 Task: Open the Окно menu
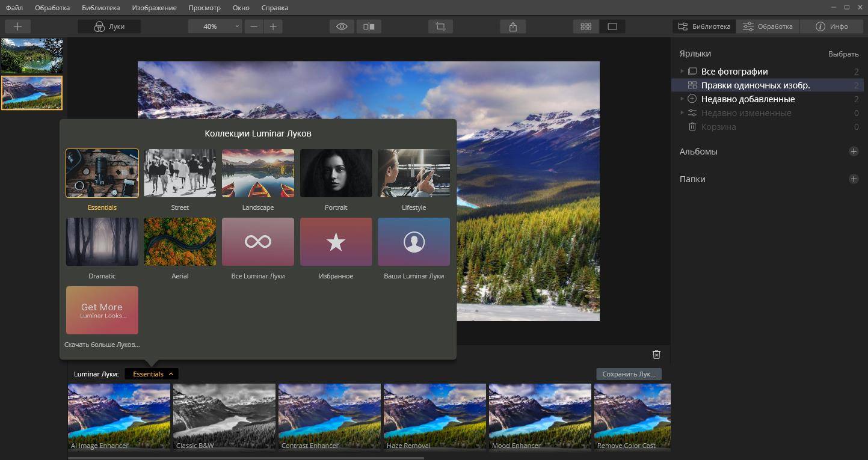241,8
